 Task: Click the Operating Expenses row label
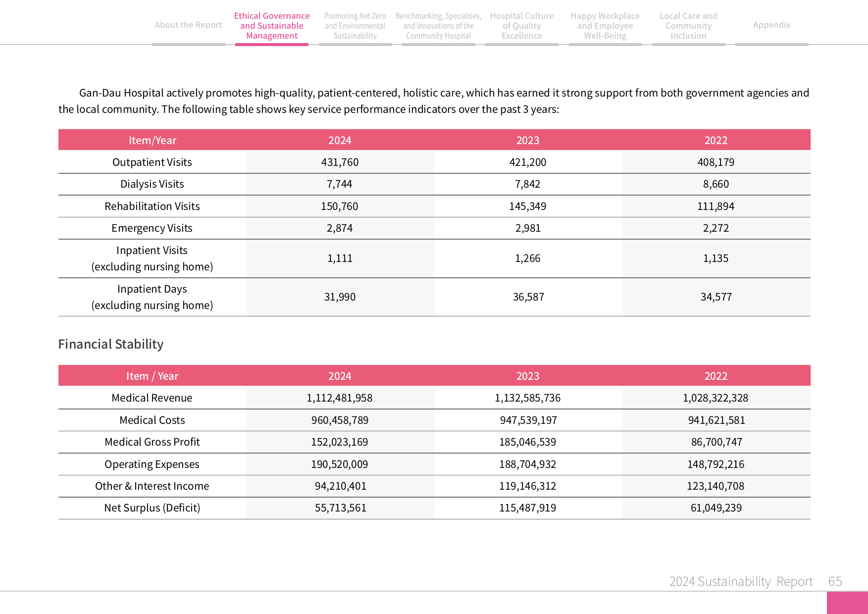tap(152, 464)
